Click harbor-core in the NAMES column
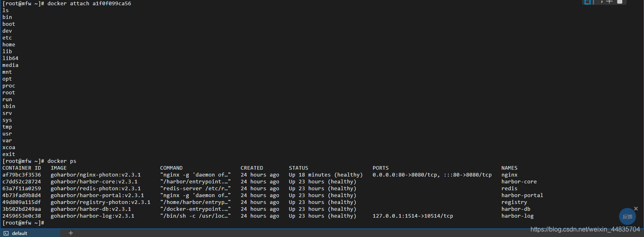The height and width of the screenshot is (237, 644). pyautogui.click(x=519, y=182)
